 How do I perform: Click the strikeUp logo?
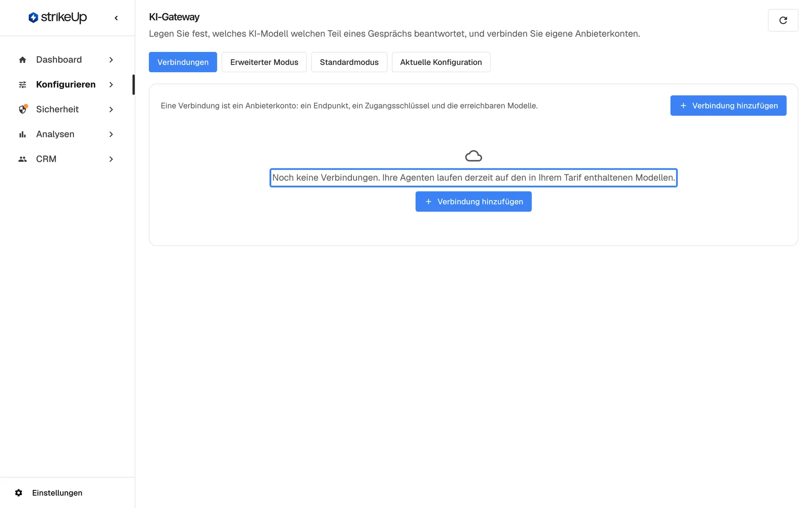[57, 17]
